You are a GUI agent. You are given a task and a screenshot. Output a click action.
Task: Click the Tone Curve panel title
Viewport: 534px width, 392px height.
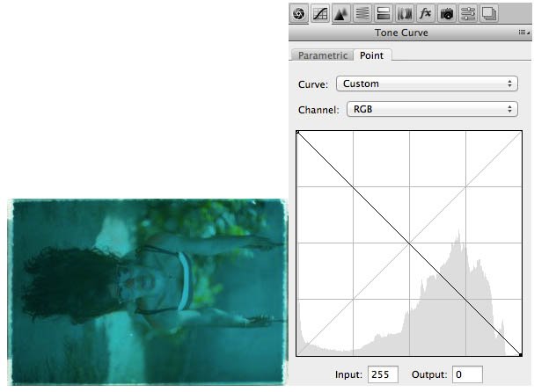[401, 33]
